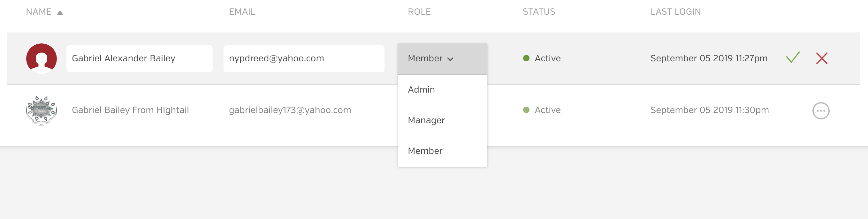Click the sort arrow beside NAME
The height and width of the screenshot is (219, 868).
coord(60,12)
